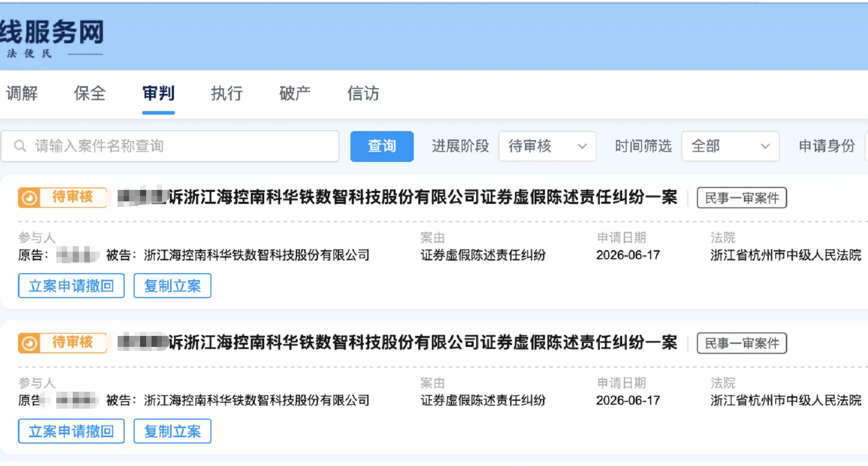The width and height of the screenshot is (868, 466).
Task: Go to the 信访 tab
Action: [363, 93]
